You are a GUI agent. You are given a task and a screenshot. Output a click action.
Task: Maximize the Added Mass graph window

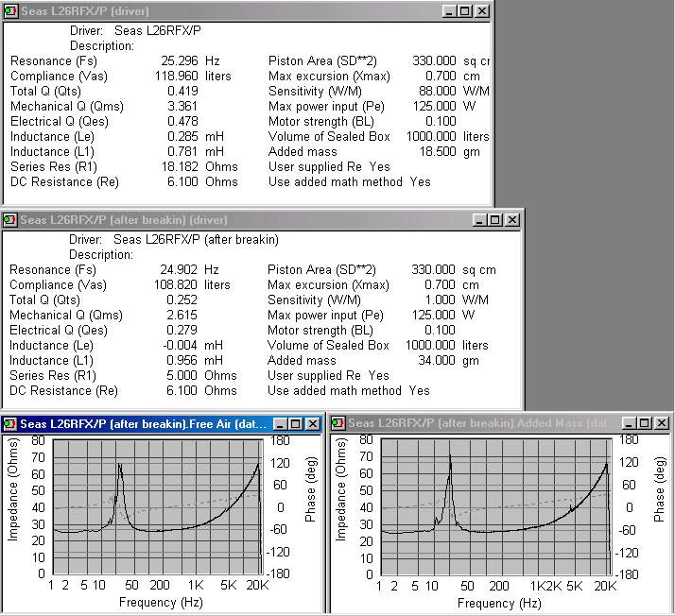click(645, 423)
